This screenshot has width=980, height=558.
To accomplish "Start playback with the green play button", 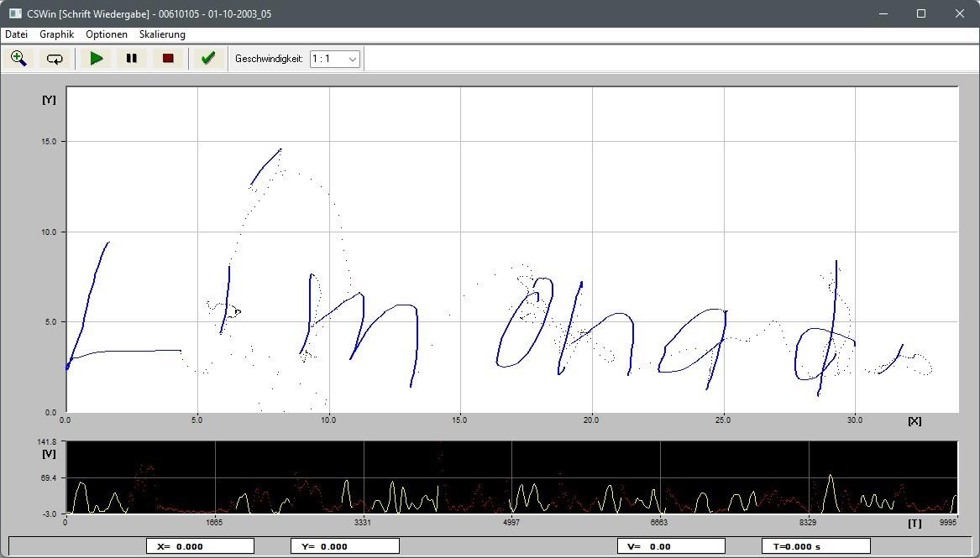I will [97, 59].
